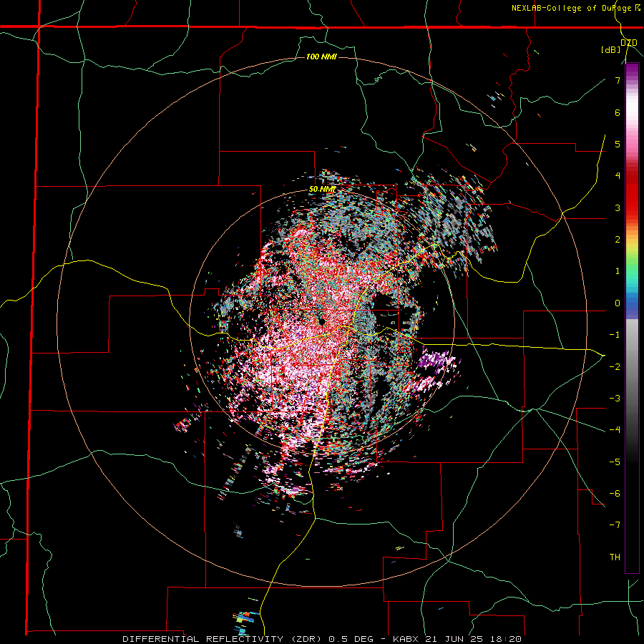Click the 6 value on color scale
The height and width of the screenshot is (644, 644).
click(x=618, y=112)
